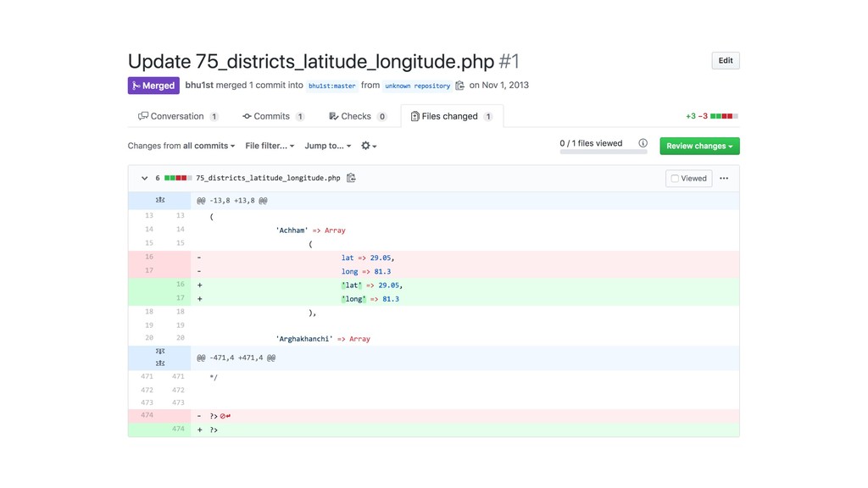
Task: Click the added line 474 with ?>
Action: point(433,430)
